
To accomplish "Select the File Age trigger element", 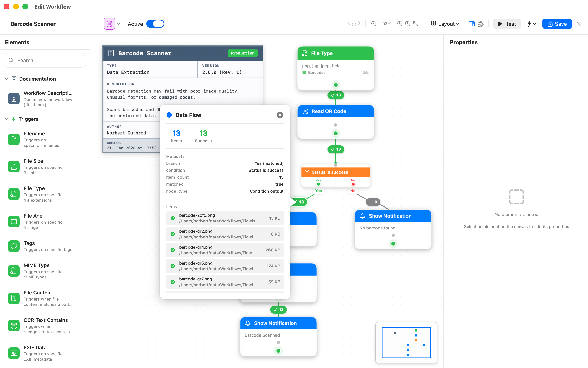I will pyautogui.click(x=45, y=221).
